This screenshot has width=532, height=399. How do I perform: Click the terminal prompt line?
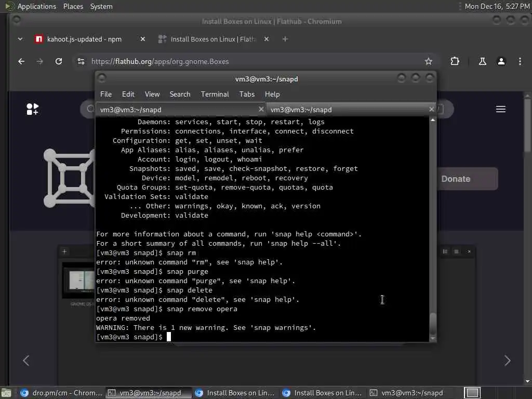134,337
